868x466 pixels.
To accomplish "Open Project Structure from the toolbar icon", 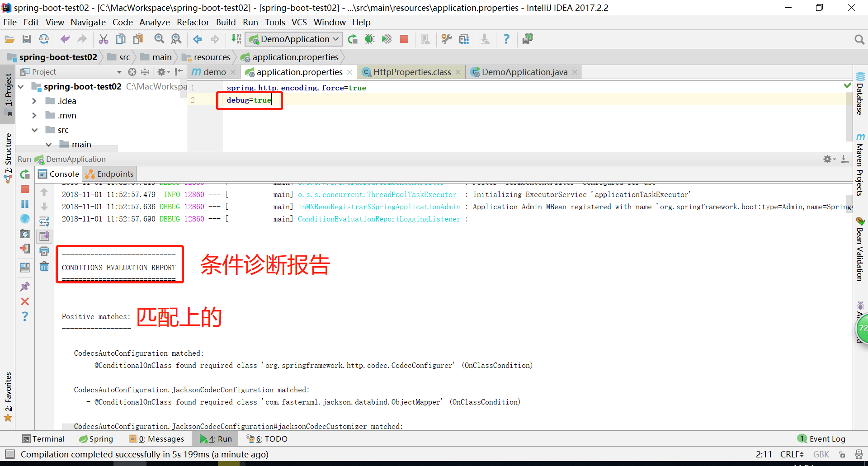I will [x=464, y=39].
